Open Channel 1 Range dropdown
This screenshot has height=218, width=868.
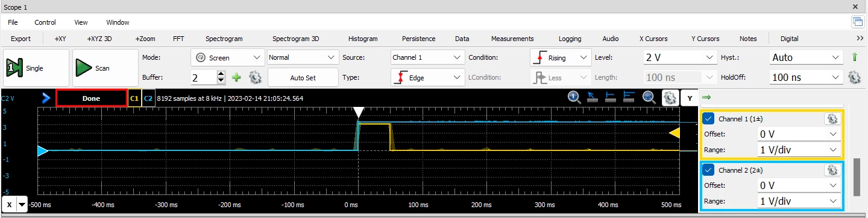click(799, 150)
